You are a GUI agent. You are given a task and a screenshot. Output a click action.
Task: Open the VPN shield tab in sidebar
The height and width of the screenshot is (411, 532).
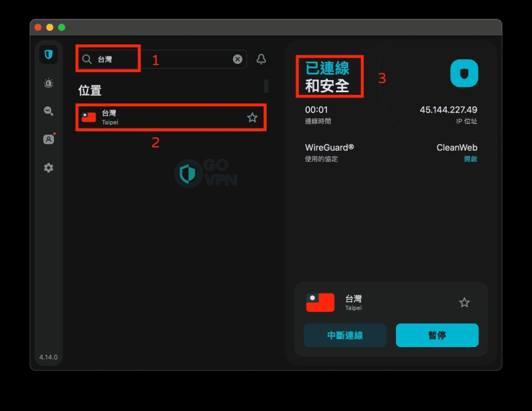point(48,54)
